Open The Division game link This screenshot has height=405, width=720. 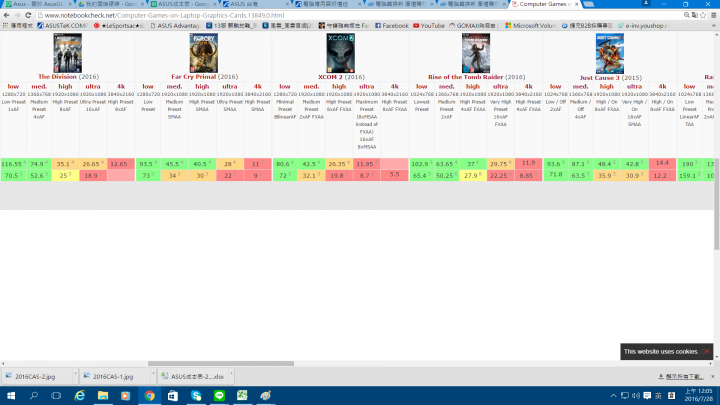point(57,77)
